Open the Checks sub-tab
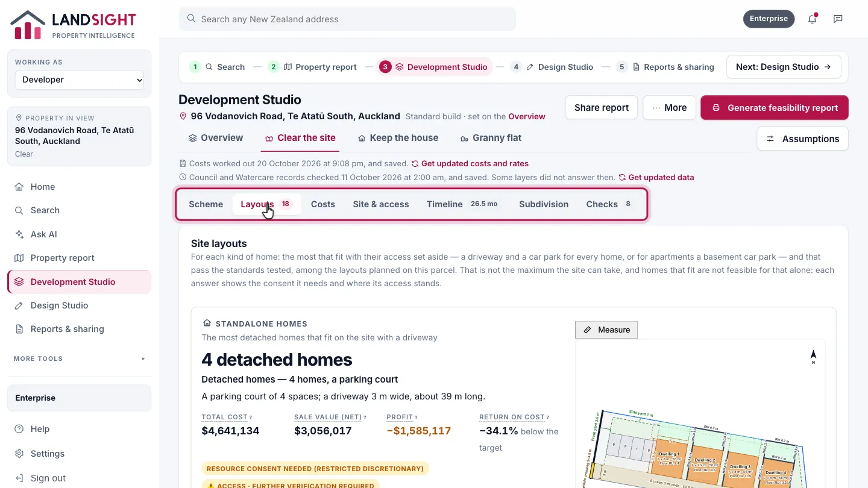Screen dimensions: 868x488 tap(610, 204)
